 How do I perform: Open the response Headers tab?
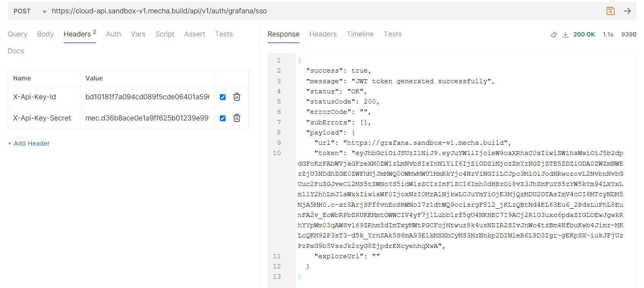tap(323, 34)
